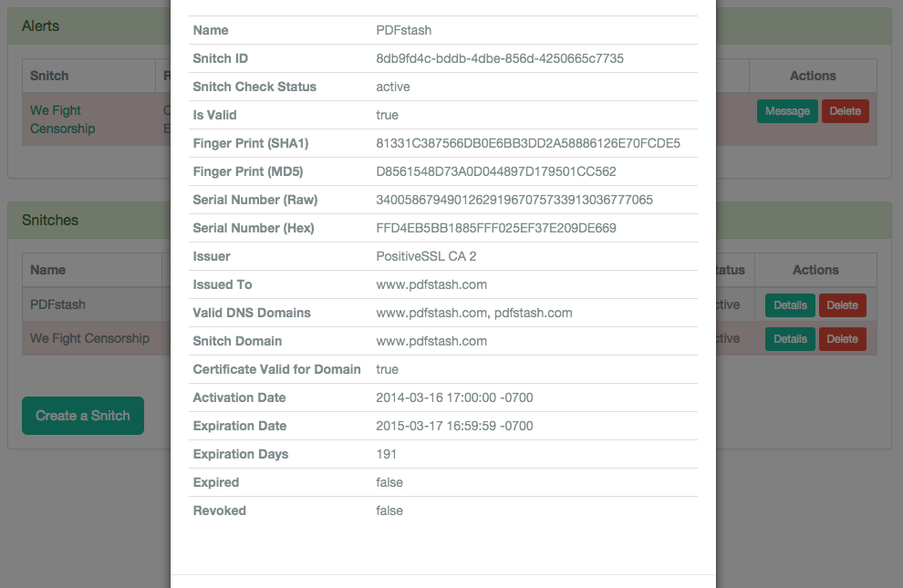Delete the We Fight Censorship alert

(845, 110)
